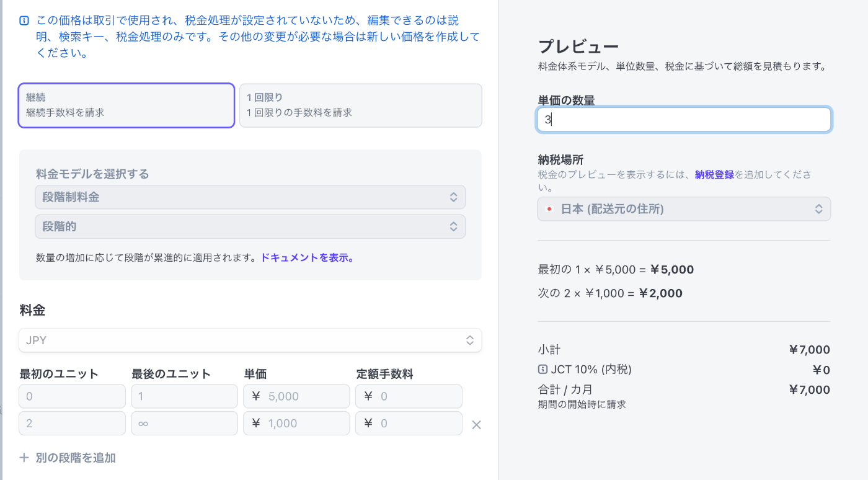
Task: Remove the second tier with the X icon
Action: tap(476, 425)
